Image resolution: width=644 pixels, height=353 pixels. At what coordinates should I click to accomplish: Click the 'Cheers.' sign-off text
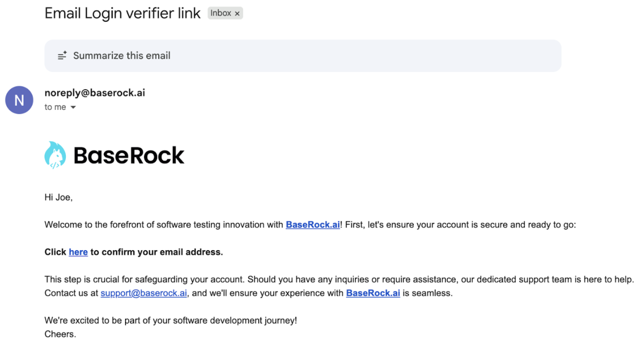[x=60, y=334]
